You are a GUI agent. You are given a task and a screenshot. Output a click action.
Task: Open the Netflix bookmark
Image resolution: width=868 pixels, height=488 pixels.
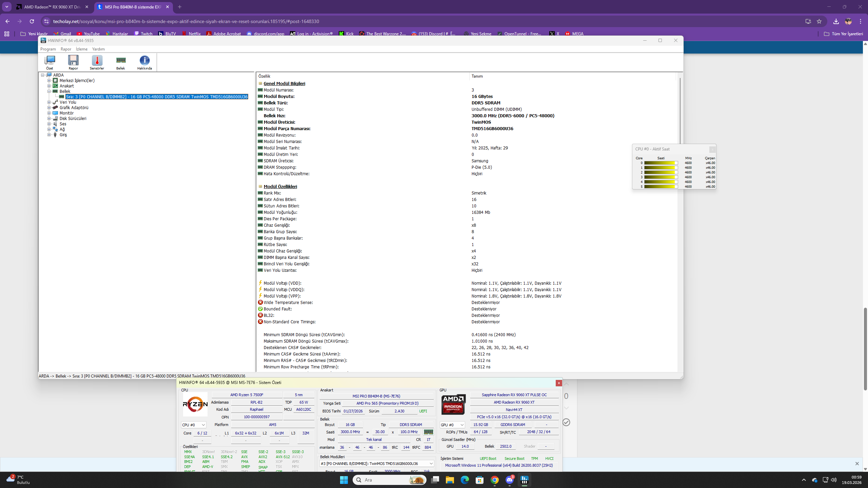click(191, 34)
